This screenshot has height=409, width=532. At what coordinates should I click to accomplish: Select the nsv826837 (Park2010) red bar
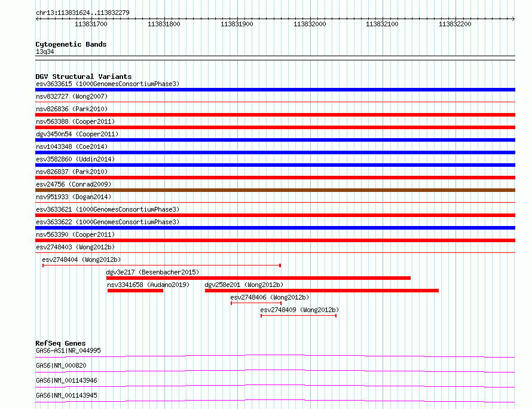275,178
